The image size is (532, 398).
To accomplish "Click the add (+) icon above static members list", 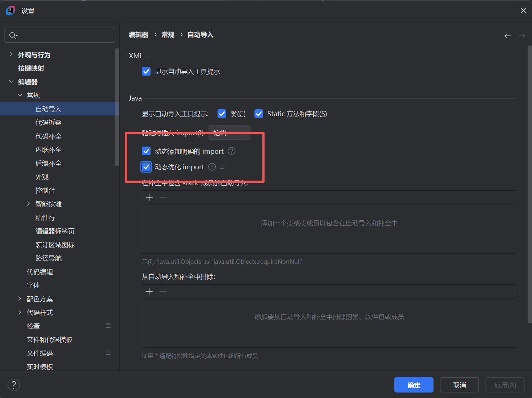I will [149, 197].
